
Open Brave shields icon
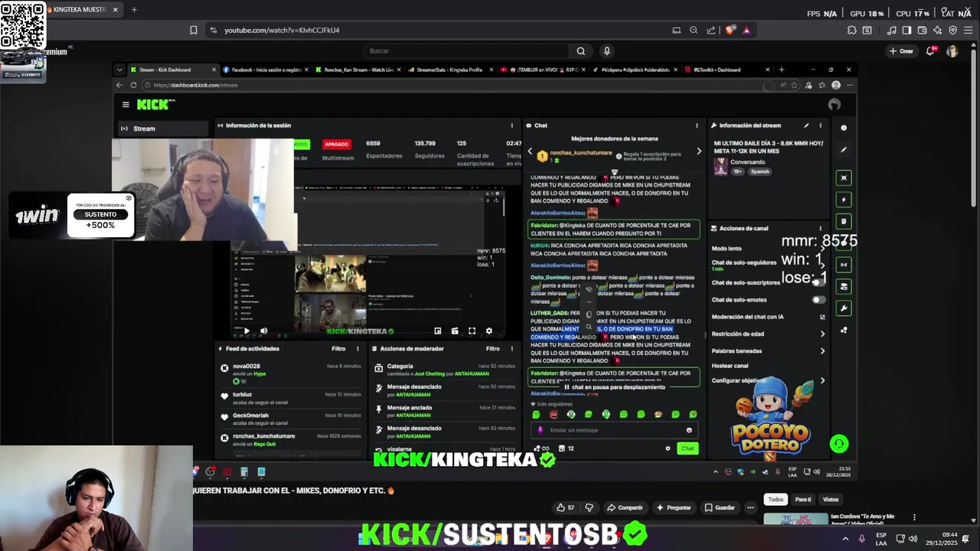(730, 31)
